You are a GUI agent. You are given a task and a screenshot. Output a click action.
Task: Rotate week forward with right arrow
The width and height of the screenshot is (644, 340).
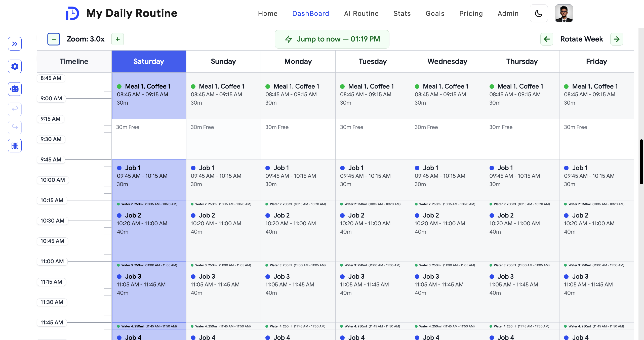click(617, 39)
